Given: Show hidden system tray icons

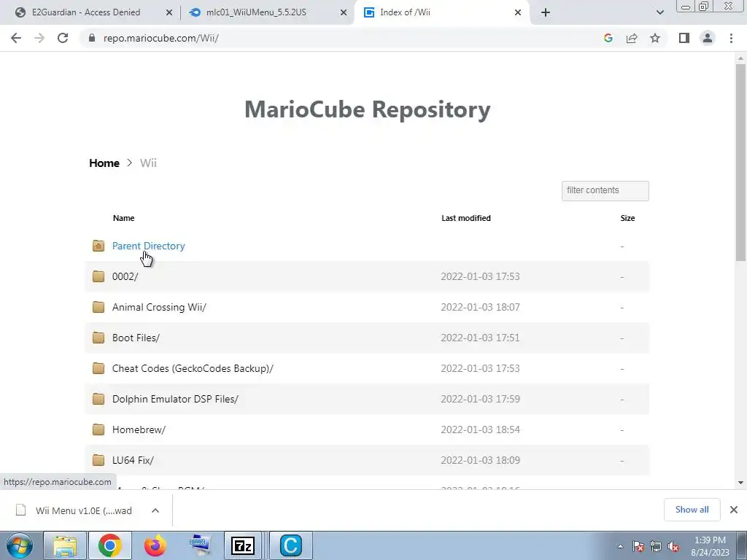Looking at the screenshot, I should click(x=620, y=547).
